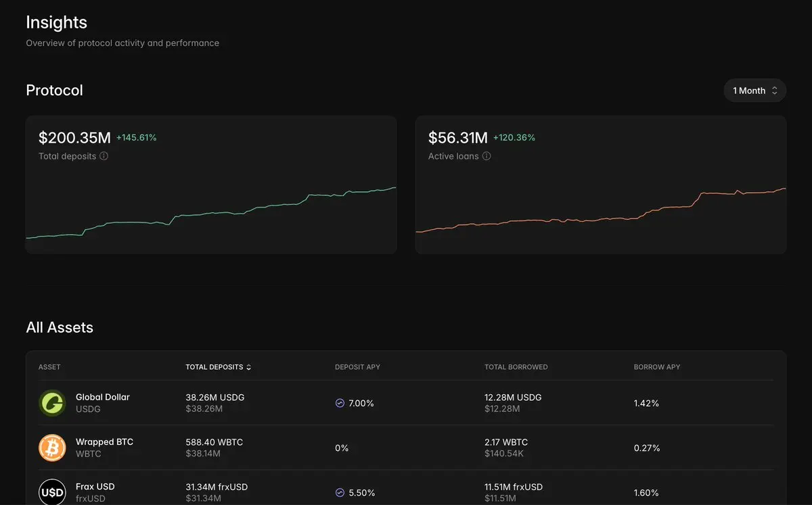The height and width of the screenshot is (505, 812).
Task: Click the boosted-yield icon next to 5.50%
Action: tap(340, 493)
